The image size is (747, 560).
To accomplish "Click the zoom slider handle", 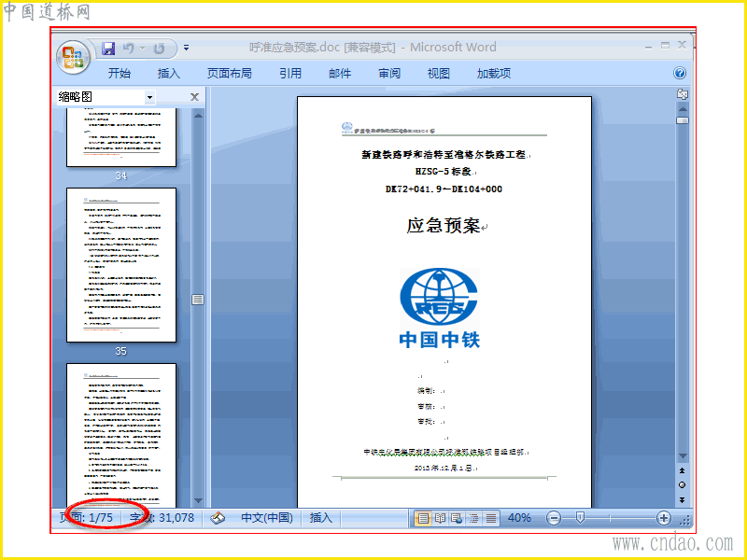I will [580, 518].
